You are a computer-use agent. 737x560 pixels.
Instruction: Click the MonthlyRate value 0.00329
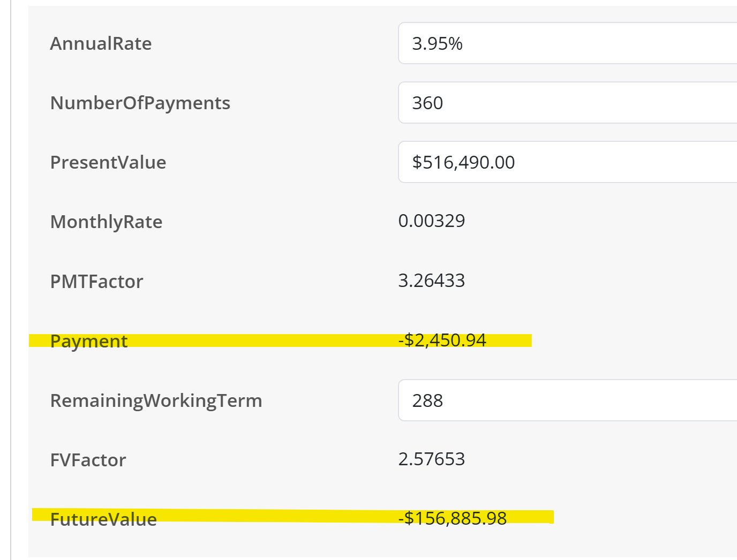coord(431,221)
